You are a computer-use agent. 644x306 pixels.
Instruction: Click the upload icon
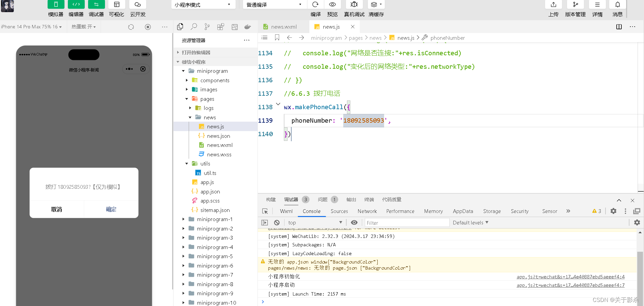pos(554,4)
